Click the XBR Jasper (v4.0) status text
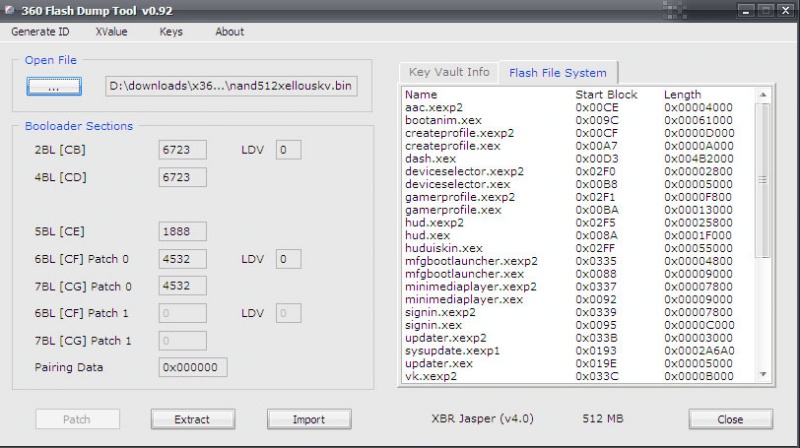 [x=482, y=419]
